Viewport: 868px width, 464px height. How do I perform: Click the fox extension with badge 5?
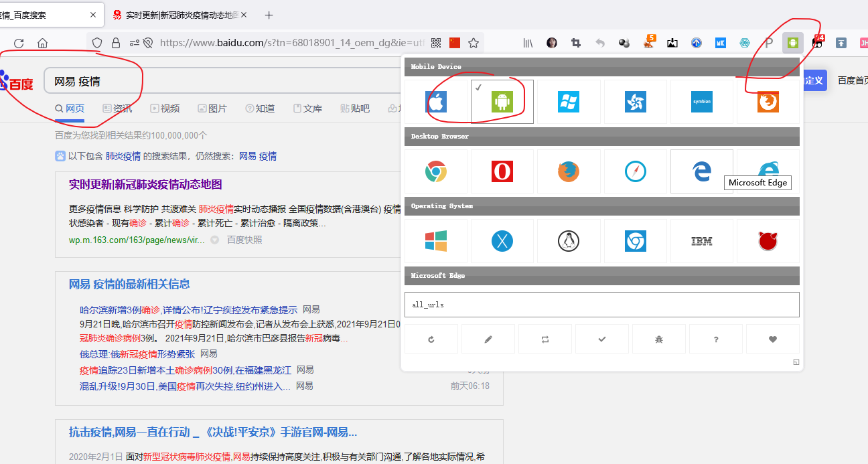[648, 43]
